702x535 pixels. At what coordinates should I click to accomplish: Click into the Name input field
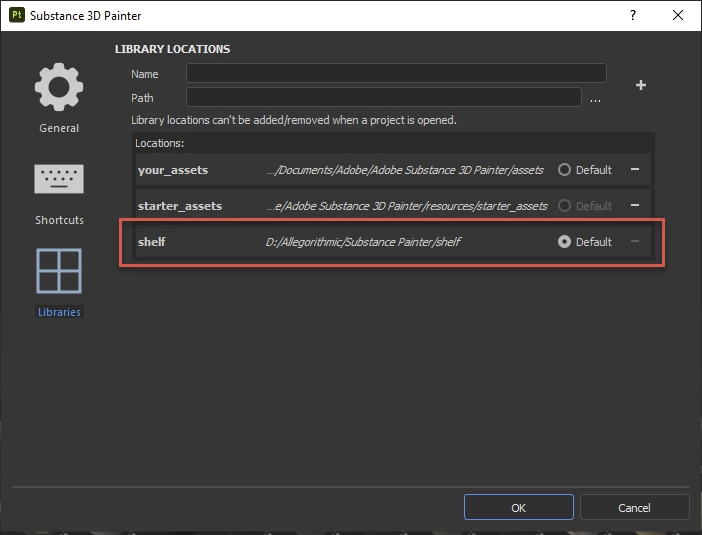coord(396,73)
